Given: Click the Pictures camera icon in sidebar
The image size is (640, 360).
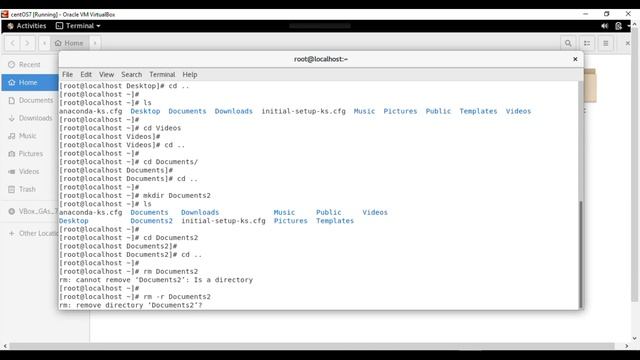Looking at the screenshot, I should pos(11,154).
